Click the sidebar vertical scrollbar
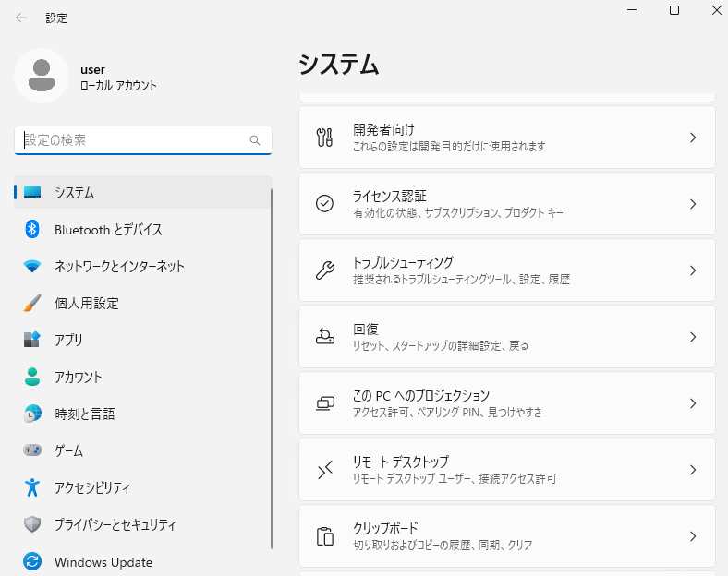 pos(271,368)
